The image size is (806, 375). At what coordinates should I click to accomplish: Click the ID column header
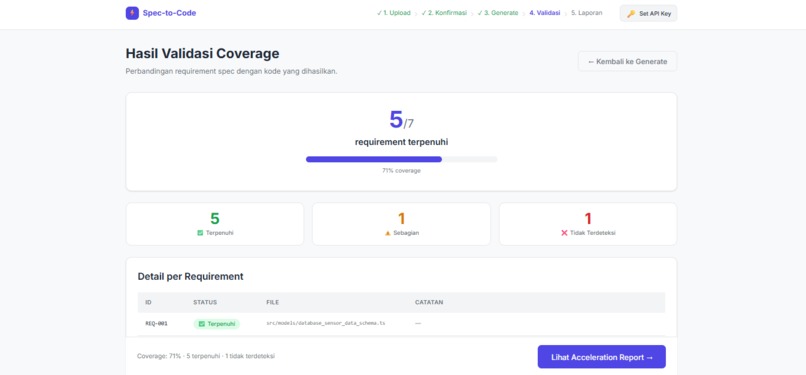point(149,303)
